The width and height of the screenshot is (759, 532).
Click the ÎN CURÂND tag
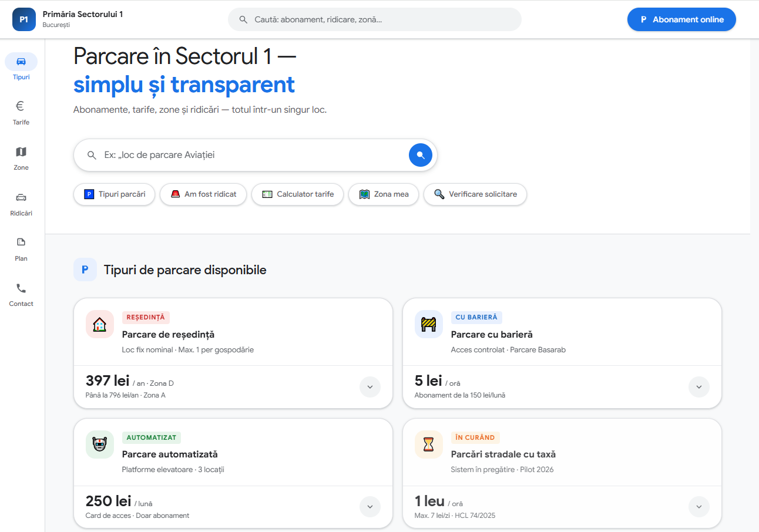point(475,437)
